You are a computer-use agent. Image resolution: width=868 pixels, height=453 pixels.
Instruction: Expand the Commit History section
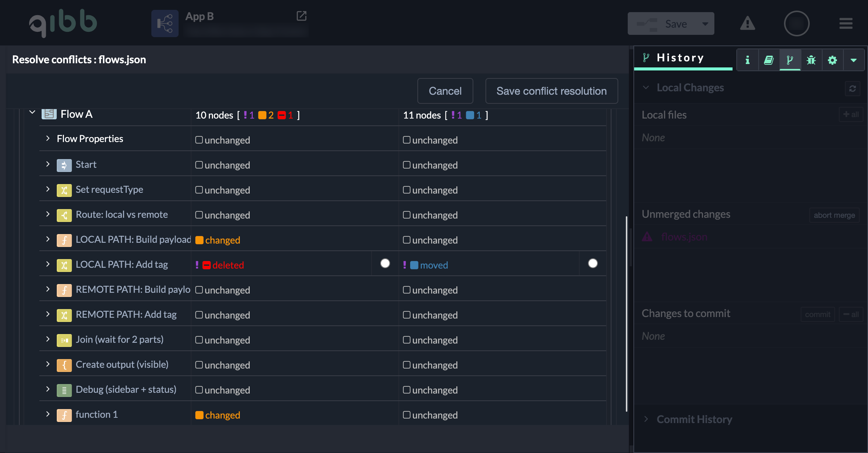click(x=646, y=419)
